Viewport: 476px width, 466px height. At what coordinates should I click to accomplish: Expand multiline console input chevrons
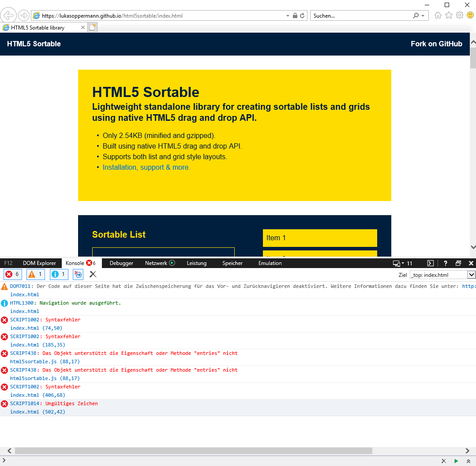[469, 461]
